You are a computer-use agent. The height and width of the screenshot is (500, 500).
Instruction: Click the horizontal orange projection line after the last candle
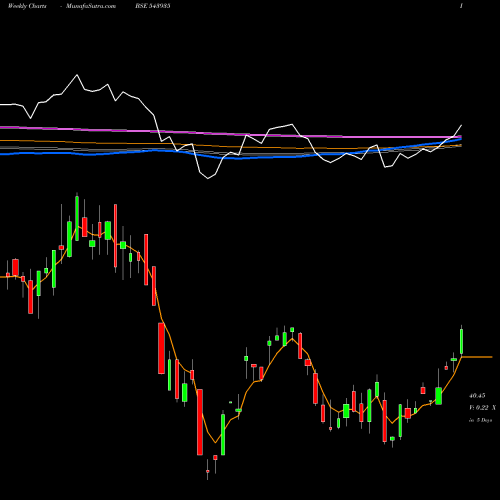point(477,357)
